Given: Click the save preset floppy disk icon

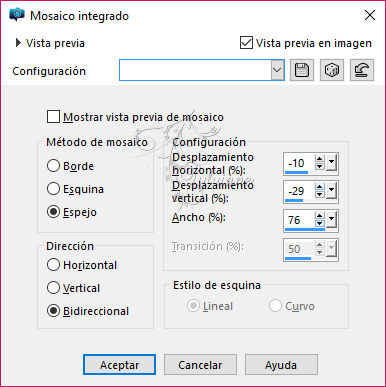Looking at the screenshot, I should pyautogui.click(x=302, y=70).
